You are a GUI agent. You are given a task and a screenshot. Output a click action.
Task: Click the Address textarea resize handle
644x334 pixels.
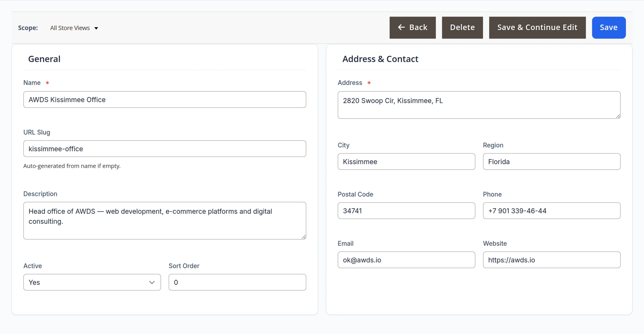pos(618,116)
